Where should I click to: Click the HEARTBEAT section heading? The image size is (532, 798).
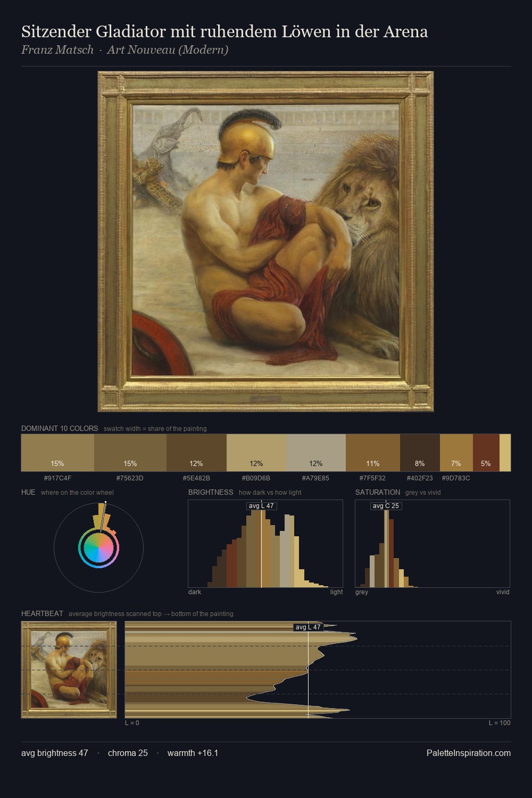tap(42, 613)
